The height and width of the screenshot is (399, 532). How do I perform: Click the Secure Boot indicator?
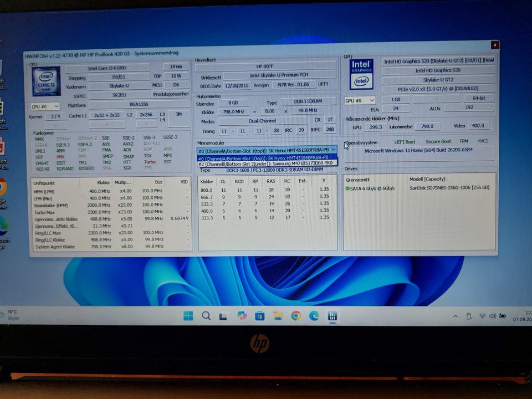[438, 141]
